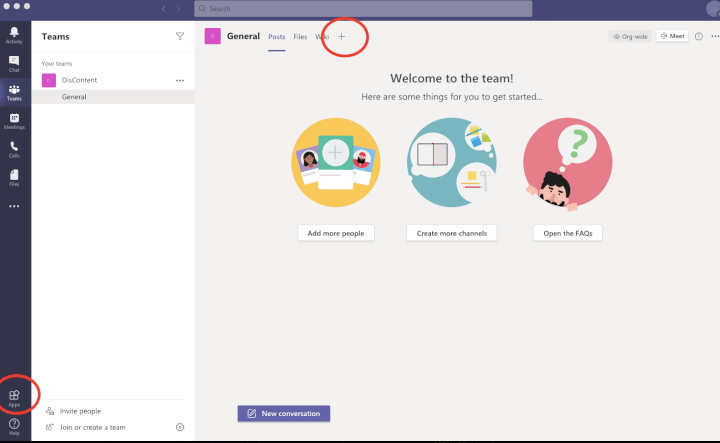Show more apps ellipsis in sidebar
The width and height of the screenshot is (720, 443).
click(14, 206)
